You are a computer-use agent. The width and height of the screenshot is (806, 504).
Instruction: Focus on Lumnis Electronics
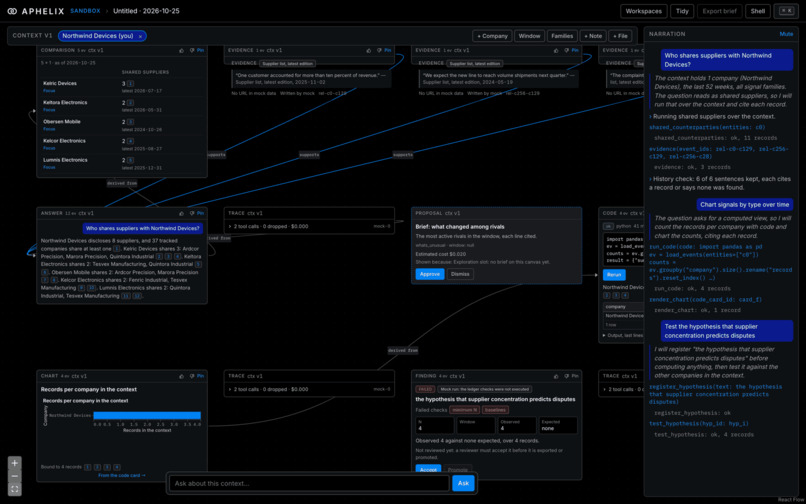click(49, 167)
